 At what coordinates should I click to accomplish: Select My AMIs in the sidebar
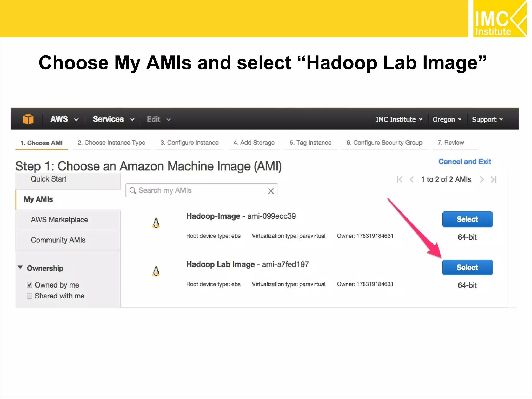click(68, 199)
